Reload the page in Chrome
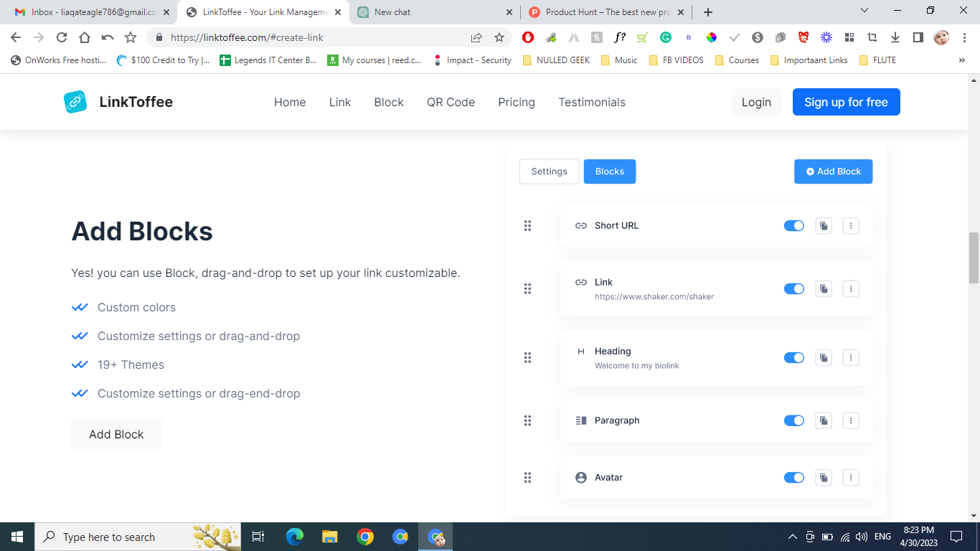This screenshot has width=980, height=551. (x=62, y=37)
